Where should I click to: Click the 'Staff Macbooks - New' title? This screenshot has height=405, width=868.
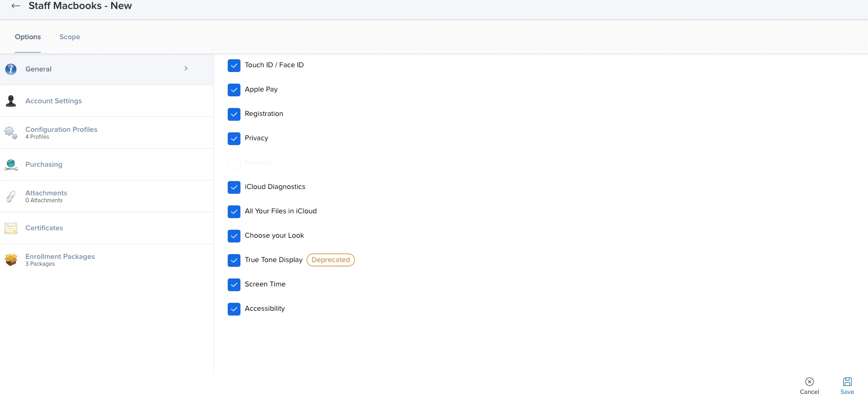80,6
